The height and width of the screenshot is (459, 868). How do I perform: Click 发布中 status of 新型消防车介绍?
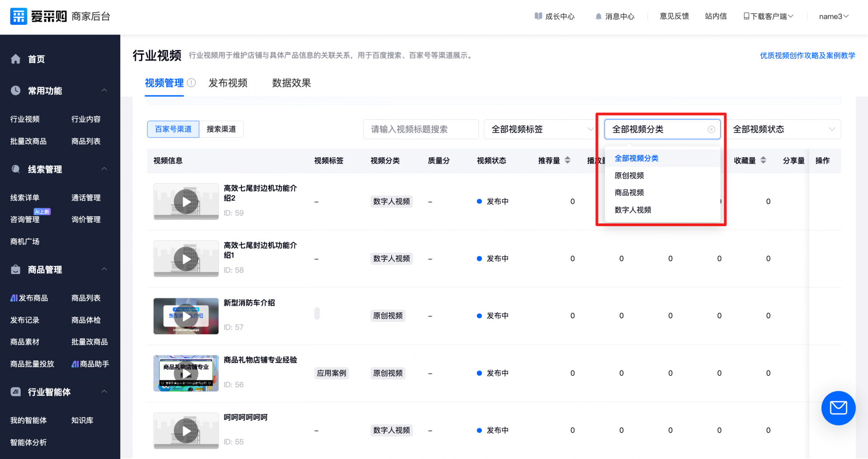tap(493, 316)
